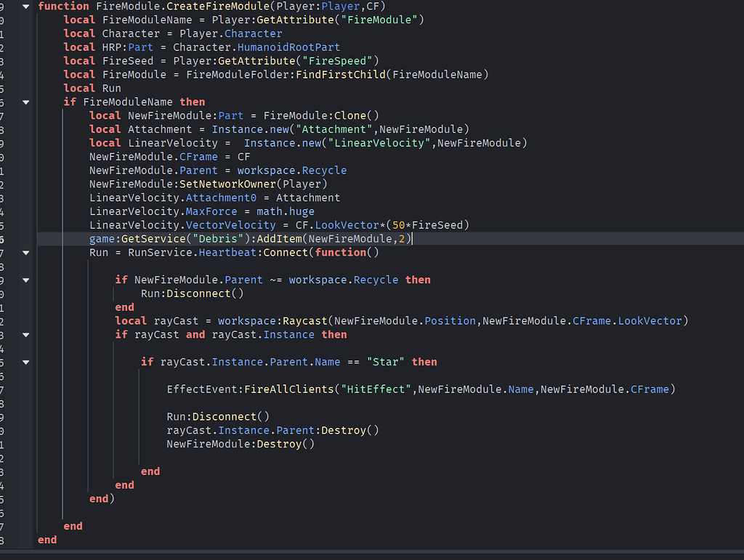Click 'RunService.Heartbeat:Connect' text
This screenshot has height=560, width=744.
(x=218, y=253)
